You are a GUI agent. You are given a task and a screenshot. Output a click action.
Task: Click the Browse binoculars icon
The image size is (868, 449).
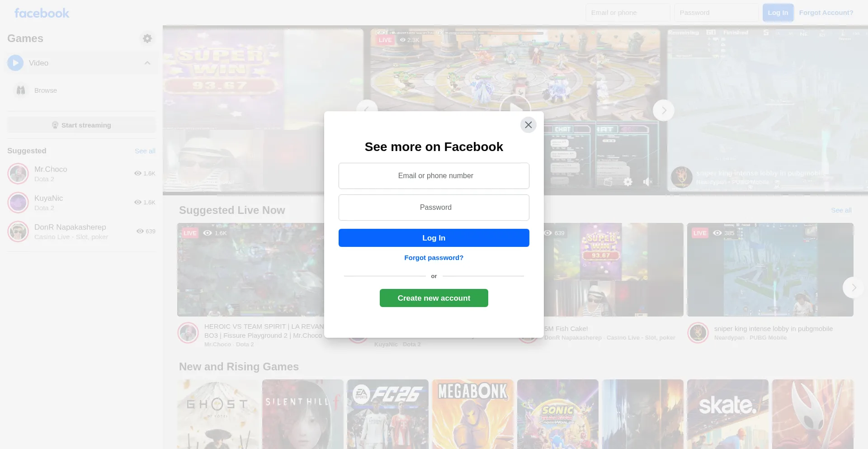[x=21, y=90]
